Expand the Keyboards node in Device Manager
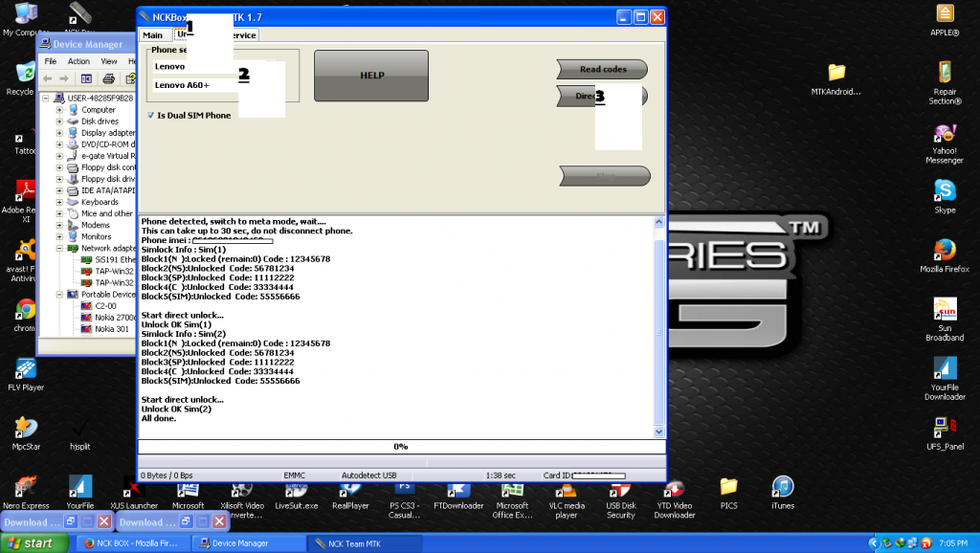Screen dimensions: 980x553 [x=60, y=202]
